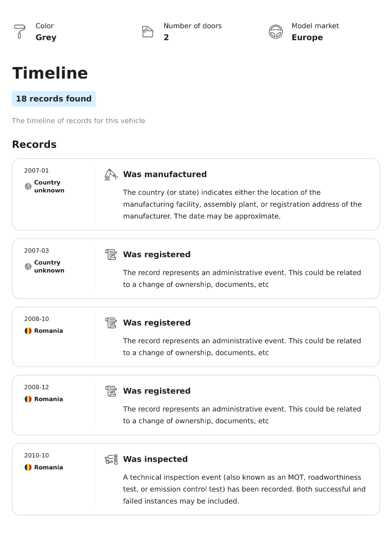Click the paint roller Color icon
This screenshot has width=392, height=555.
(x=19, y=31)
